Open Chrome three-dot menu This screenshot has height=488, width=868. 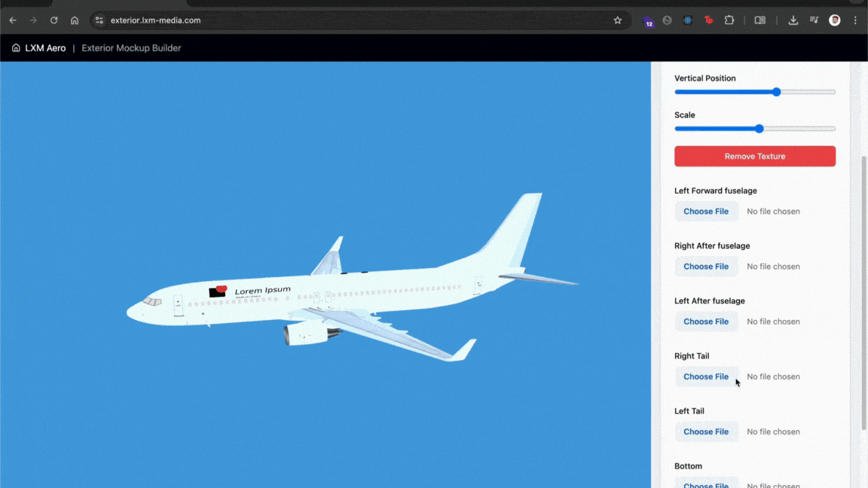click(x=855, y=20)
